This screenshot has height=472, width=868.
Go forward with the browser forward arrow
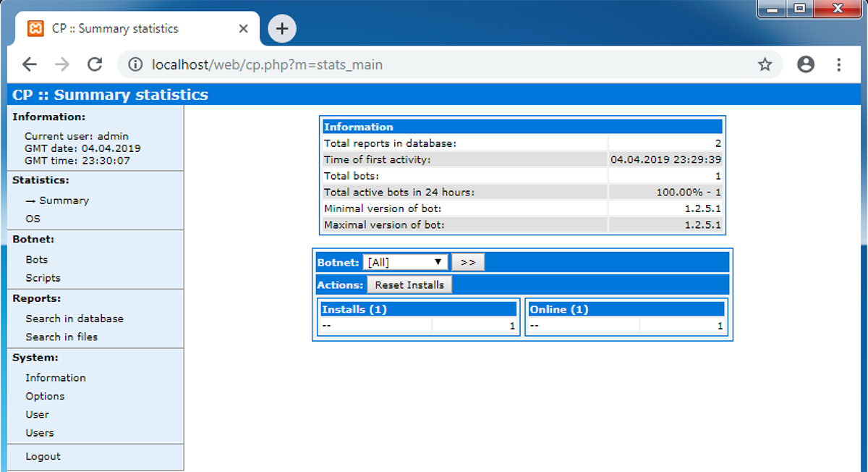tap(62, 64)
